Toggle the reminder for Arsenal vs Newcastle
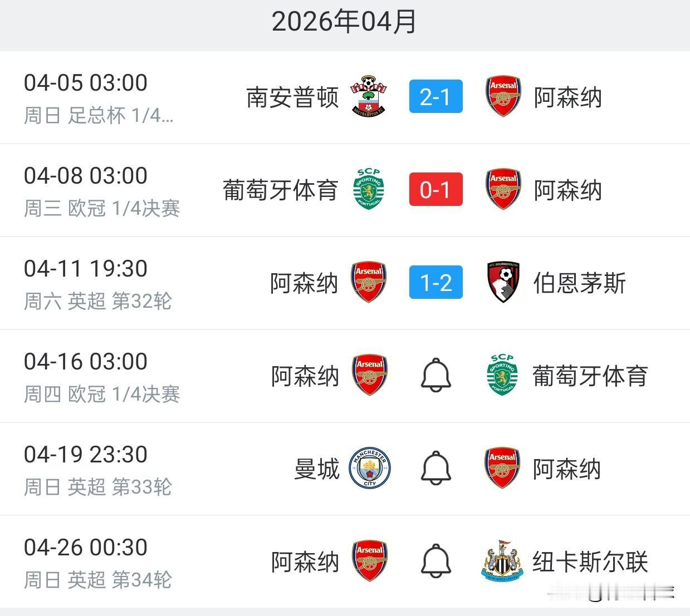The image size is (690, 616). point(436,561)
